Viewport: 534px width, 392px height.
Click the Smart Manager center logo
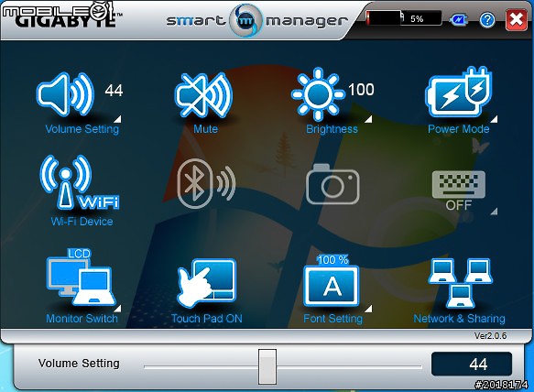pyautogui.click(x=245, y=20)
